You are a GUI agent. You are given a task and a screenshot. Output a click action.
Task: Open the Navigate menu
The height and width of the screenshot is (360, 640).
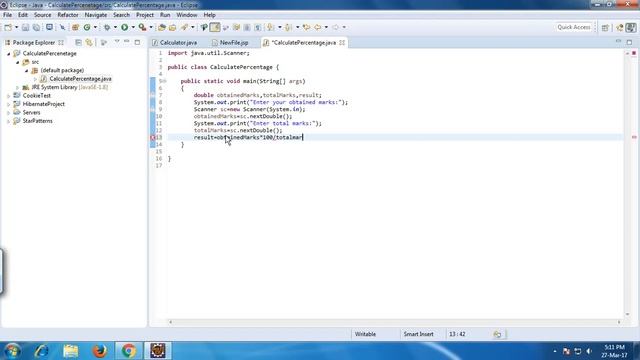pos(96,15)
